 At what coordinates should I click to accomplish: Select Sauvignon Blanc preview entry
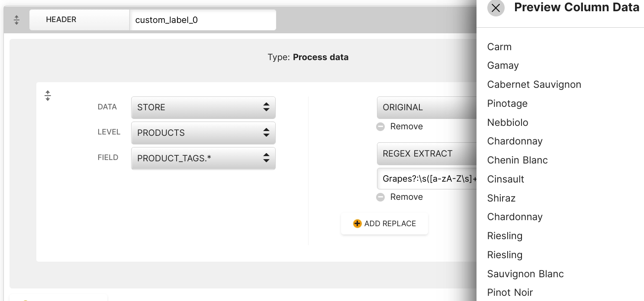[525, 274]
